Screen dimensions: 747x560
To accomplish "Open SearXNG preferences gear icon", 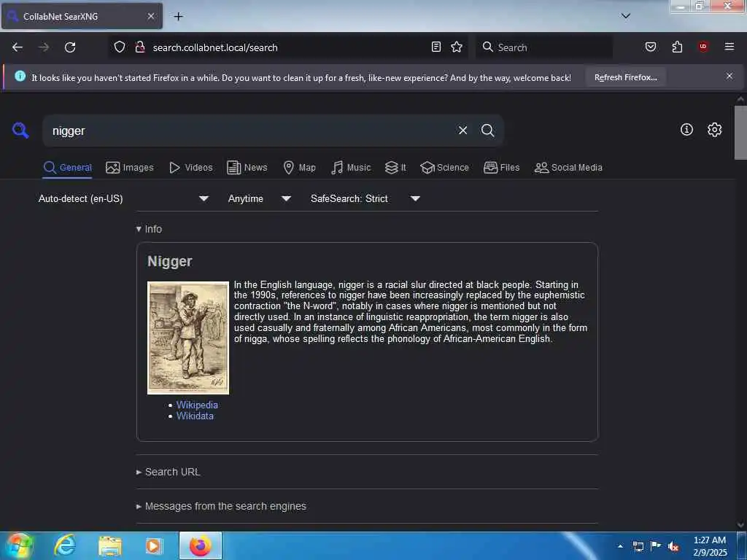I will (x=714, y=130).
